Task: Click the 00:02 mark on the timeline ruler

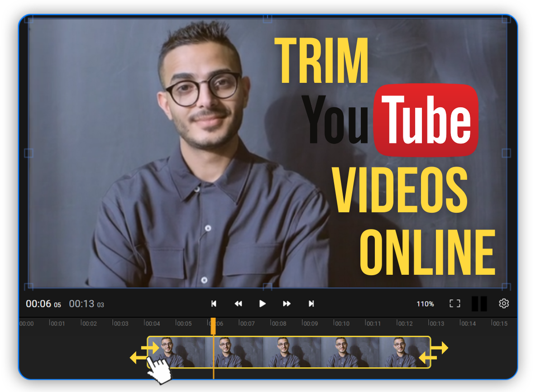Action: tap(89, 323)
